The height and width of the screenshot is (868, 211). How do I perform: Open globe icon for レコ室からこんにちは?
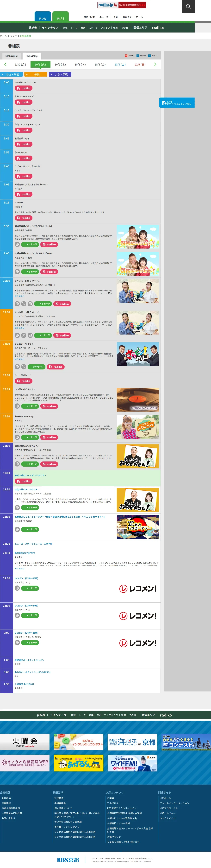point(17,406)
